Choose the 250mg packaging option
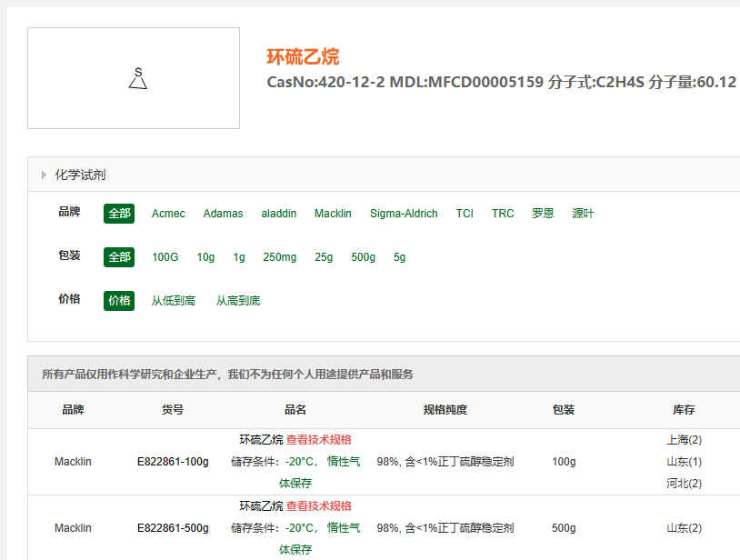The image size is (740, 560). tap(279, 257)
